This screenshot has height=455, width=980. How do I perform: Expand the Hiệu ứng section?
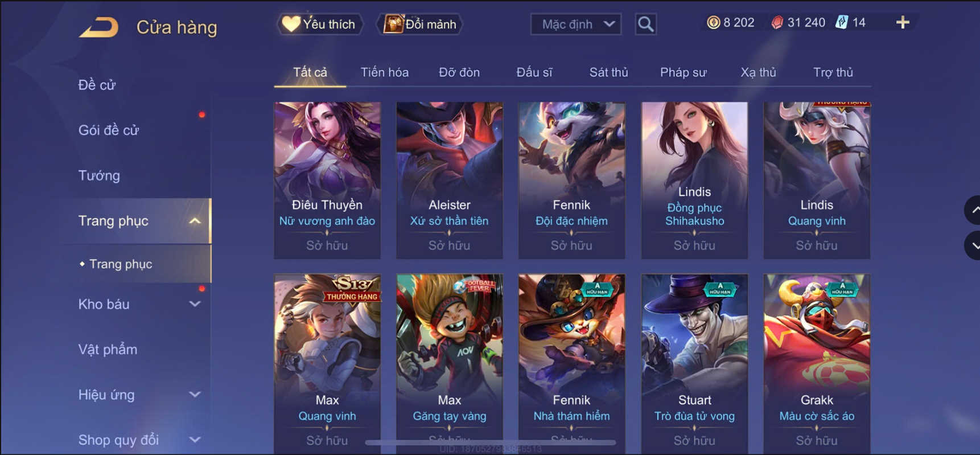coord(195,395)
